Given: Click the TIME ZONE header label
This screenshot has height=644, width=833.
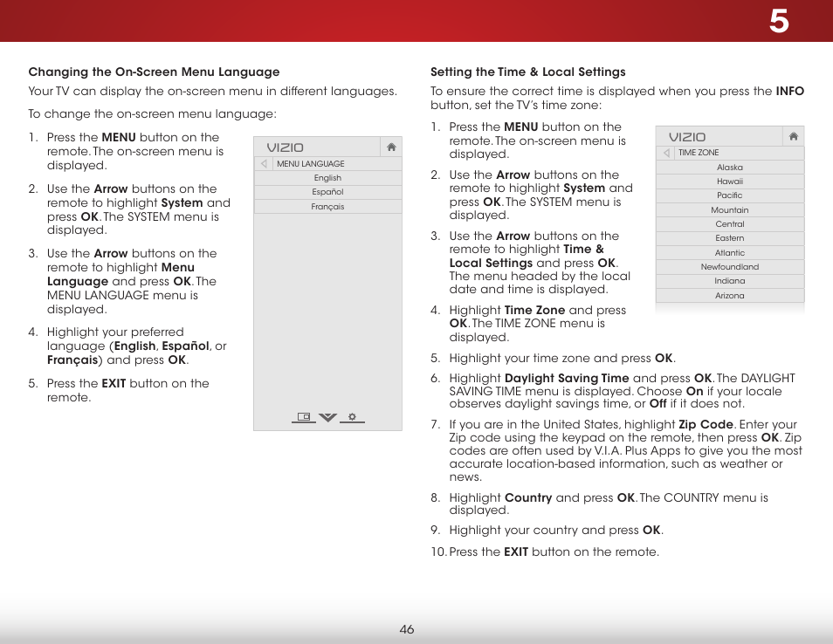Looking at the screenshot, I should click(x=699, y=153).
